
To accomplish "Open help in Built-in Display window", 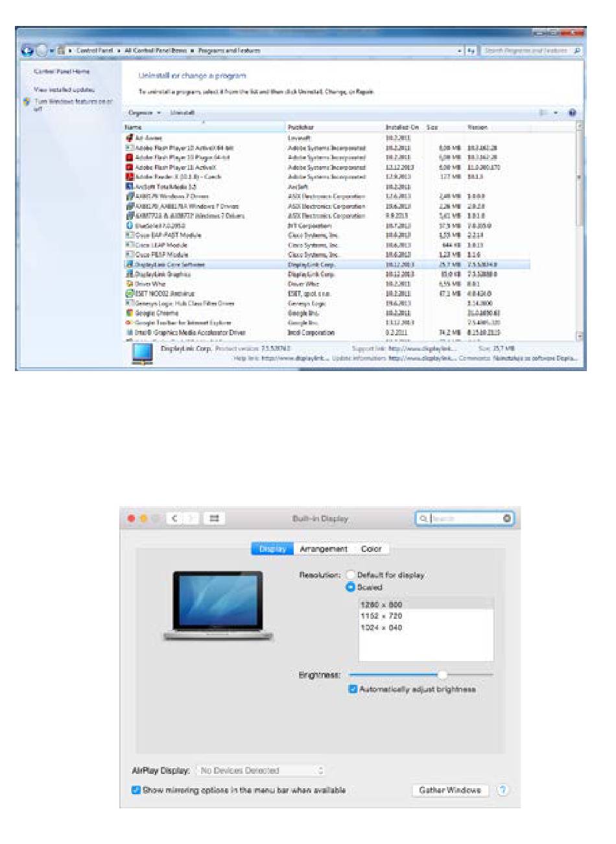I will coord(503,790).
